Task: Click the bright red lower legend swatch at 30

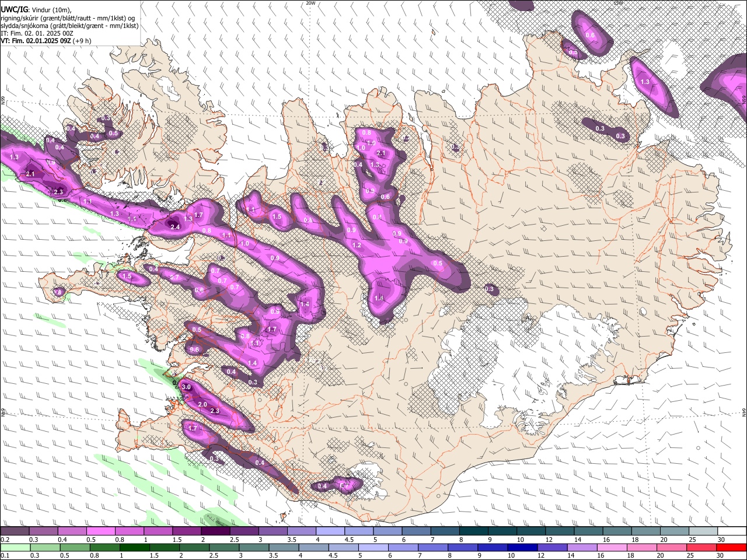Action: click(x=731, y=547)
